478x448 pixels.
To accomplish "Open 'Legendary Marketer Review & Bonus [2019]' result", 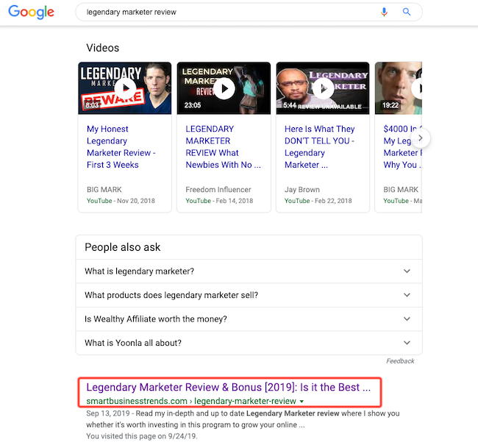I will [x=228, y=387].
